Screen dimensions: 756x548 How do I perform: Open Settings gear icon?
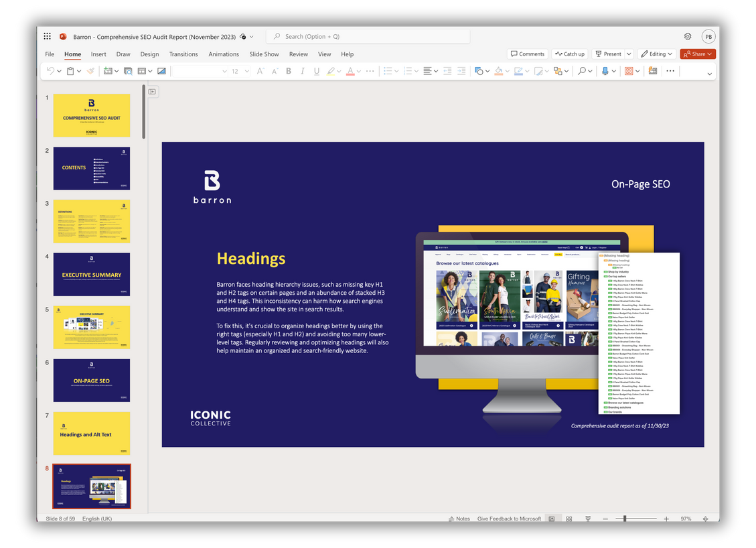(x=688, y=36)
